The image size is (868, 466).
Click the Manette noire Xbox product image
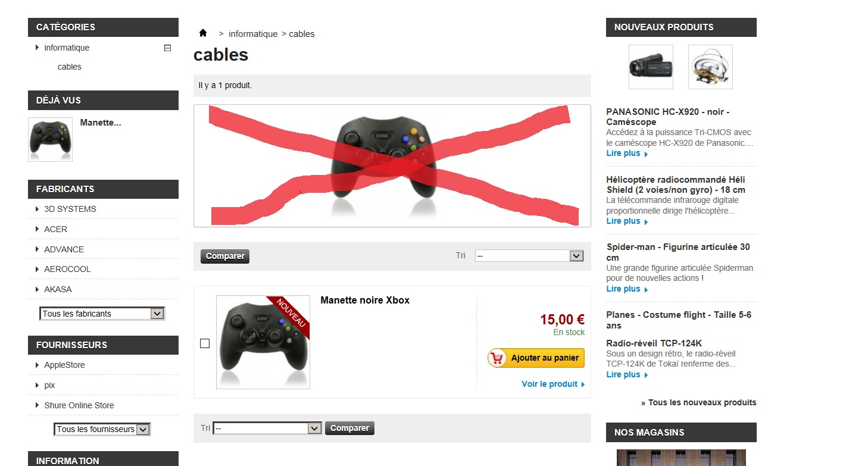click(x=263, y=342)
